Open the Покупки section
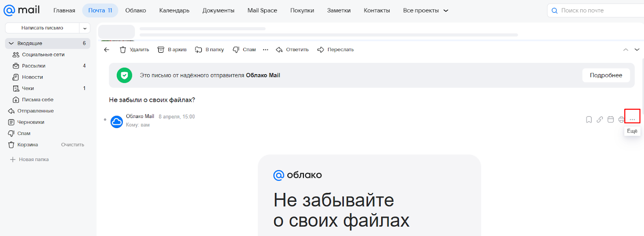 pyautogui.click(x=302, y=10)
